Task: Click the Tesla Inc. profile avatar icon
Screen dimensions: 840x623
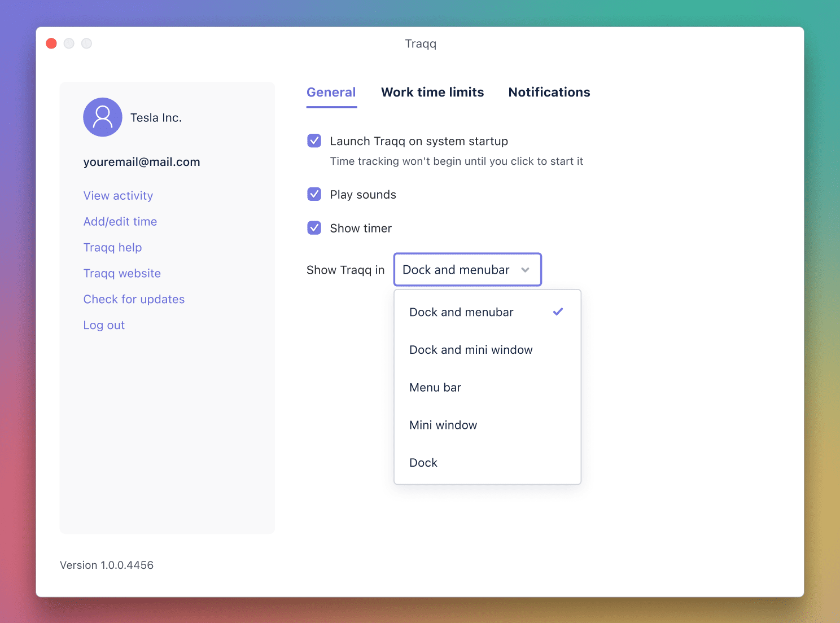Action: 103,117
